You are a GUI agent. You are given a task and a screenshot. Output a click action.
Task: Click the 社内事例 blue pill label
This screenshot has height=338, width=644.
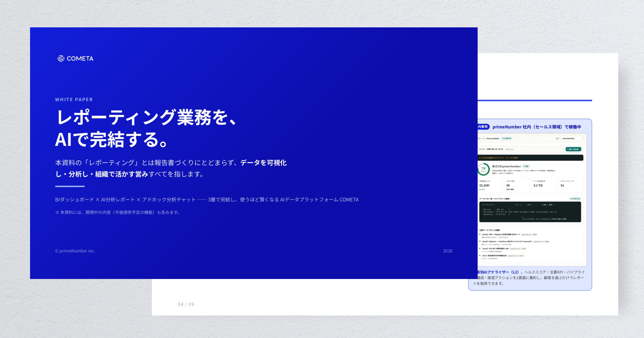tap(484, 127)
